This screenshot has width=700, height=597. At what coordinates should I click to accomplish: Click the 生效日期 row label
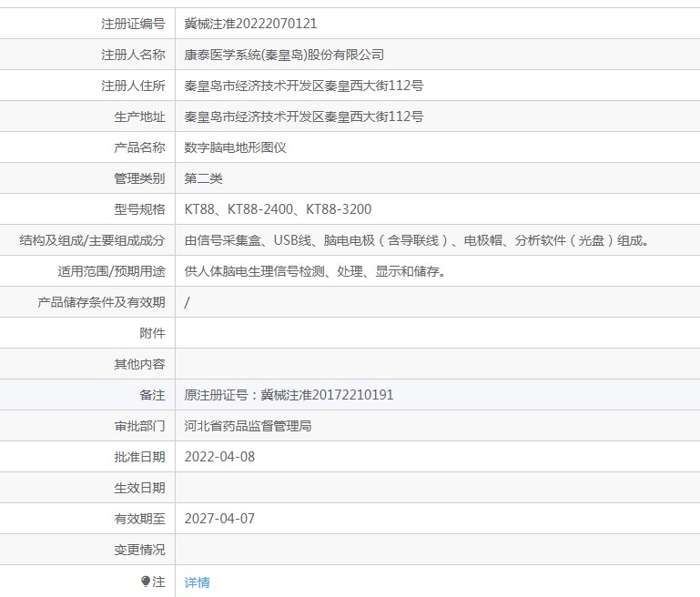pyautogui.click(x=139, y=488)
